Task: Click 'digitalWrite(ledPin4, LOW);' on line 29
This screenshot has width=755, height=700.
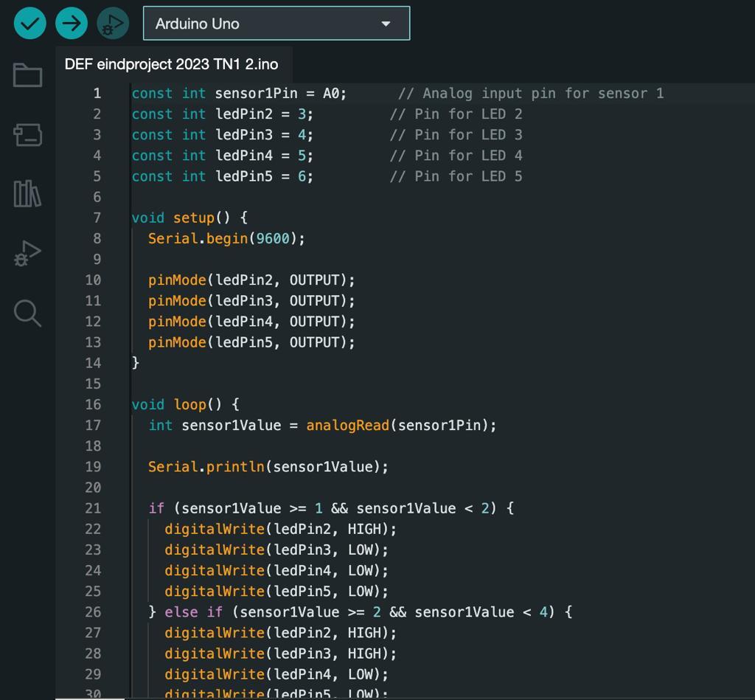Action: (x=276, y=674)
